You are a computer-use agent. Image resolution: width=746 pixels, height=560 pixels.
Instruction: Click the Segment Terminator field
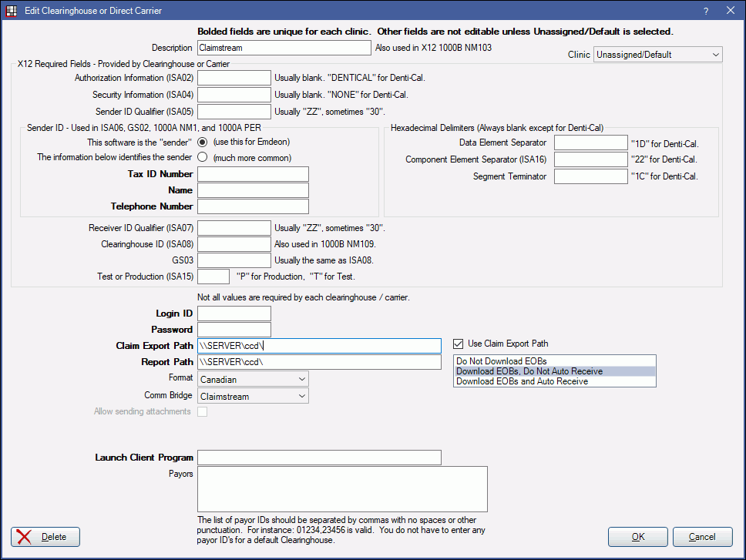pyautogui.click(x=591, y=176)
